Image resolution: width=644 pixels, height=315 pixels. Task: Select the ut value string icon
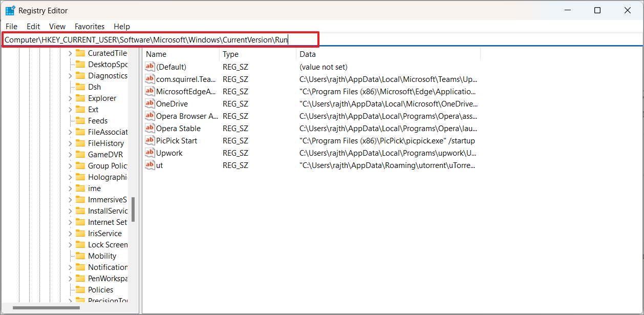(x=149, y=165)
